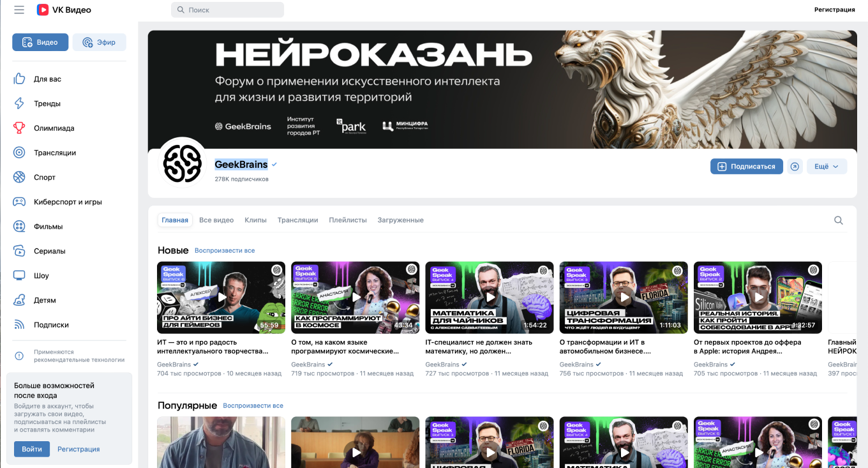This screenshot has height=468, width=868.
Task: Open the Олимпиада trophy icon
Action: pyautogui.click(x=19, y=128)
